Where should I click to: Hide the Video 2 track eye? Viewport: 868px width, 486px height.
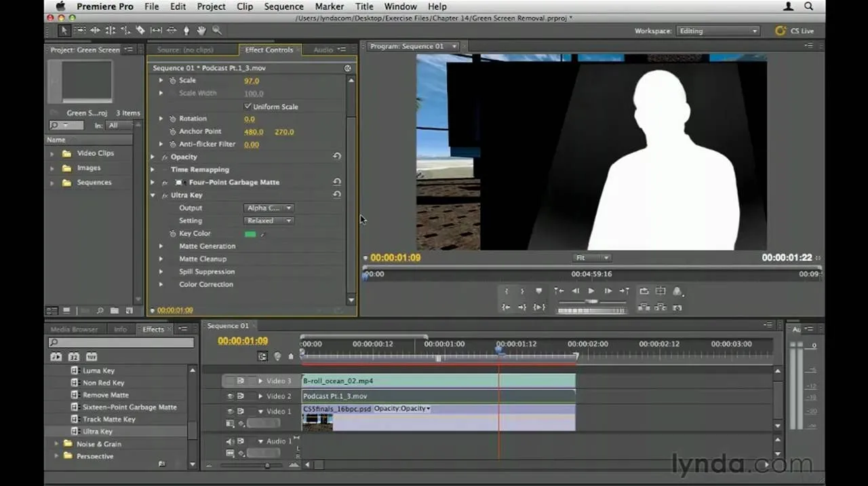[x=230, y=396]
